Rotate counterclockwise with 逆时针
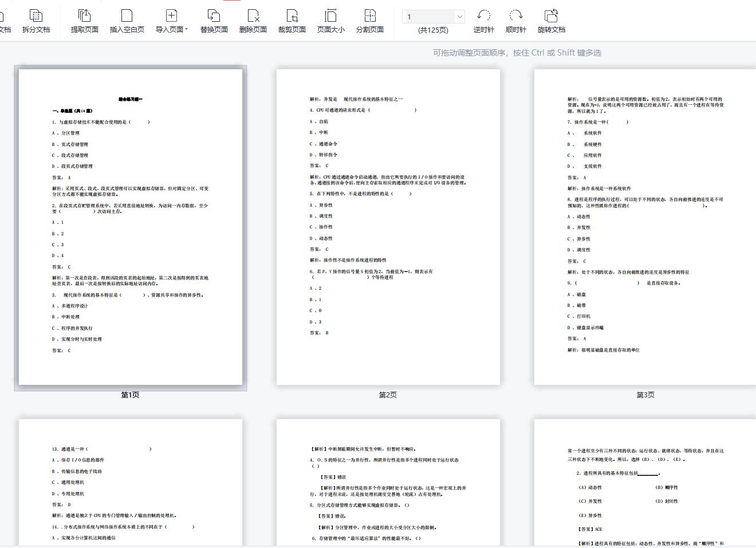 click(x=483, y=21)
